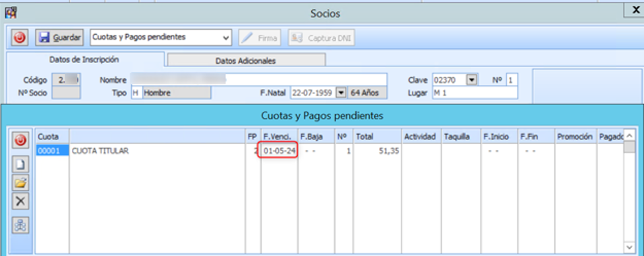Click the hierarchy tree icon in sidebar

click(x=20, y=225)
